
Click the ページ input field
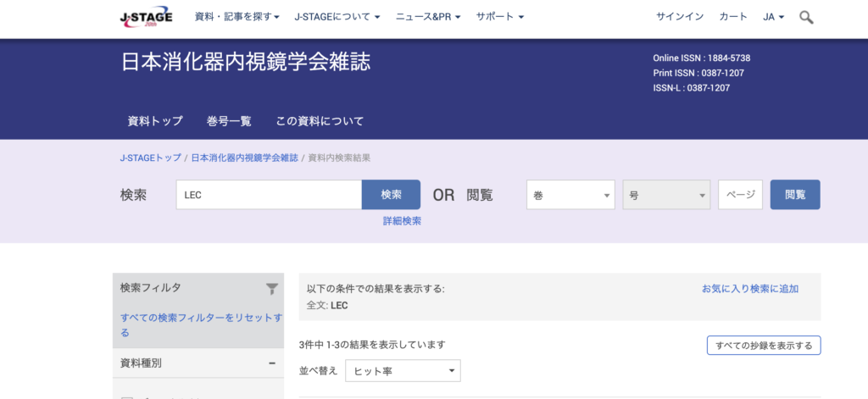740,195
